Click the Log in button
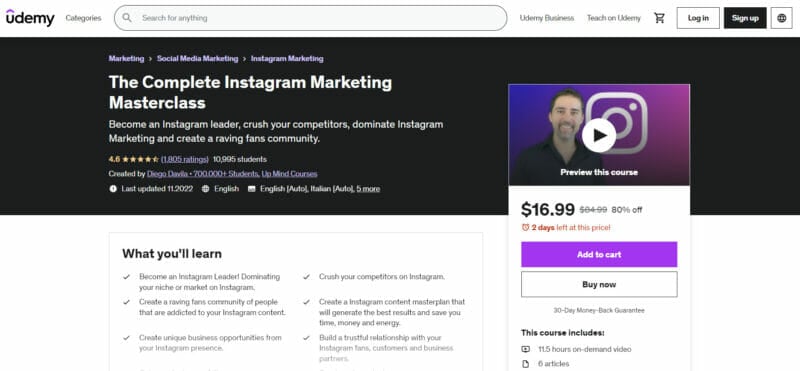This screenshot has width=800, height=371. coord(698,18)
